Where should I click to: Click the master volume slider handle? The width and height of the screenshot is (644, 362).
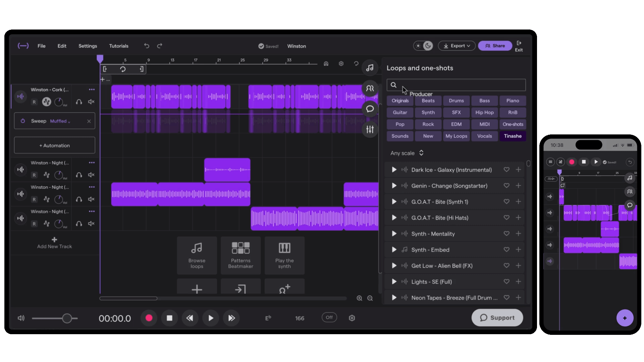pyautogui.click(x=67, y=318)
